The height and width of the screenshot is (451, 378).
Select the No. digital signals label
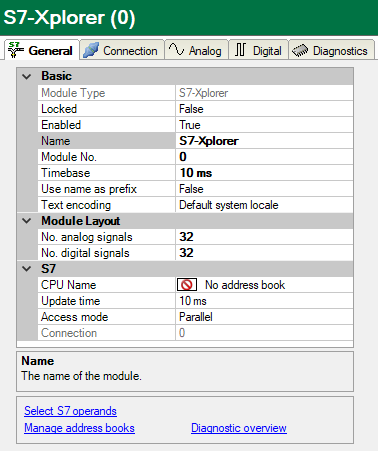(x=85, y=253)
